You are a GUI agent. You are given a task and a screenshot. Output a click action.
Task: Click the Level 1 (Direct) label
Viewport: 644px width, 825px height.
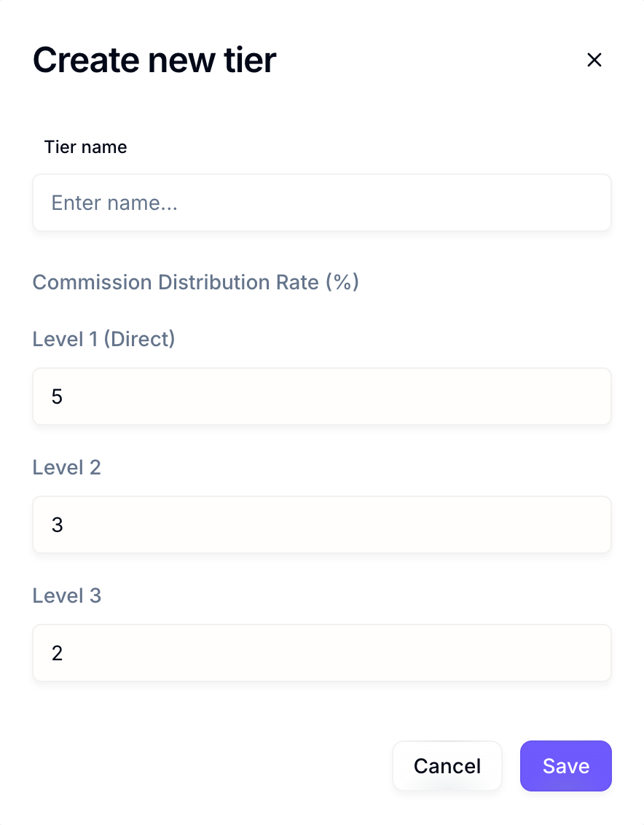tap(103, 339)
